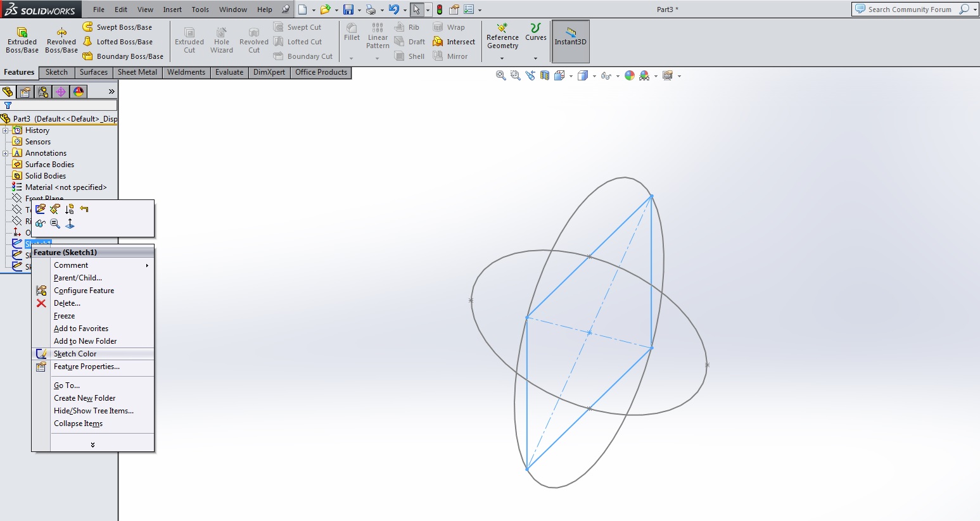Choose Feature Properties from context menu
The image size is (980, 521).
(86, 367)
